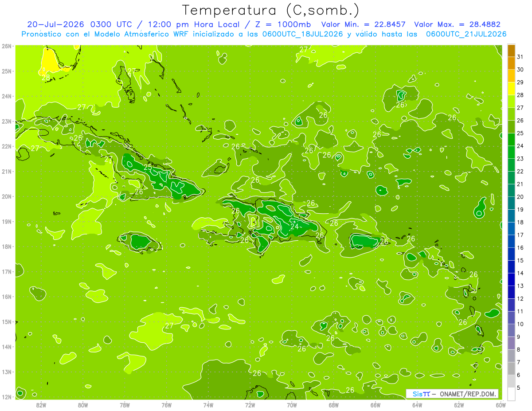Click the number 5 on the color scale
Viewport: 532px width, 411px height.
coord(519,388)
